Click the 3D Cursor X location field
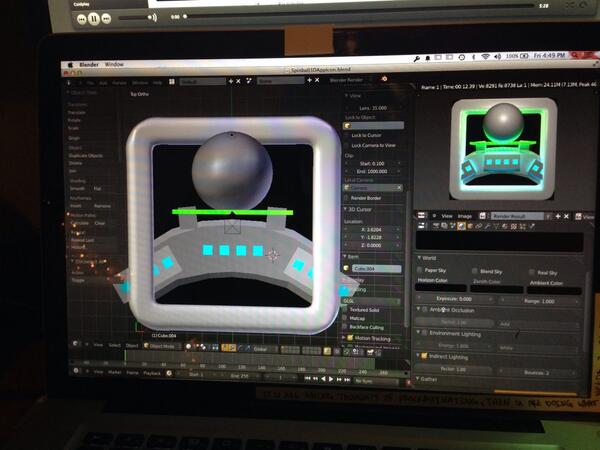Viewport: 600px width, 450px height. pos(373,230)
